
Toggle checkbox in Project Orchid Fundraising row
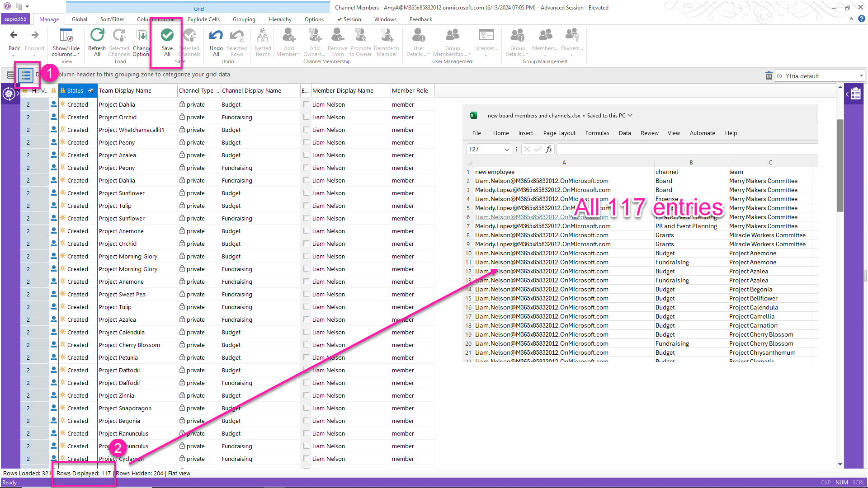tap(306, 117)
